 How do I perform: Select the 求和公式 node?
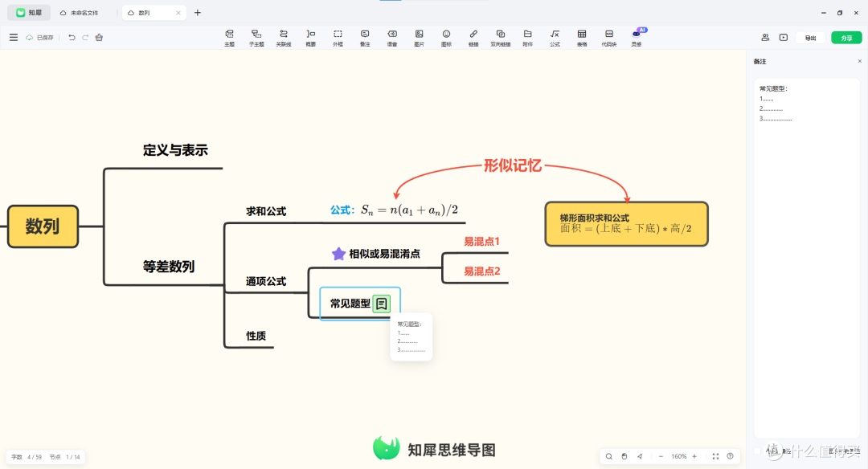coord(266,211)
